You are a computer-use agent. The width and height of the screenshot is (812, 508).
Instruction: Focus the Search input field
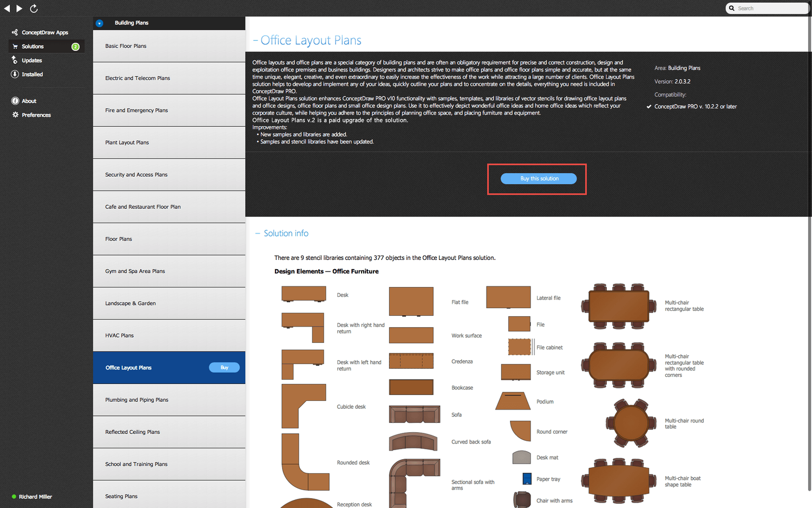coord(767,8)
